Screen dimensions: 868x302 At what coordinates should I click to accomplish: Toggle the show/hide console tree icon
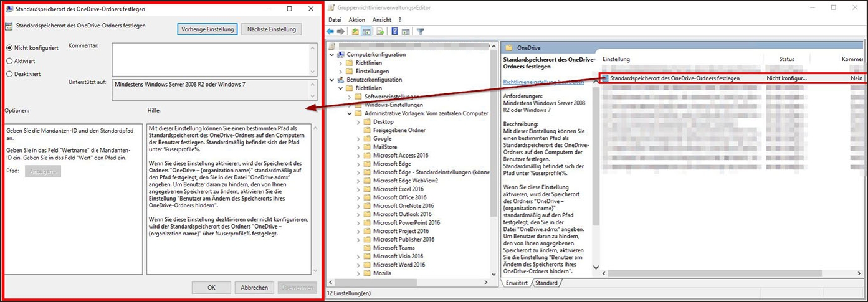pos(366,32)
